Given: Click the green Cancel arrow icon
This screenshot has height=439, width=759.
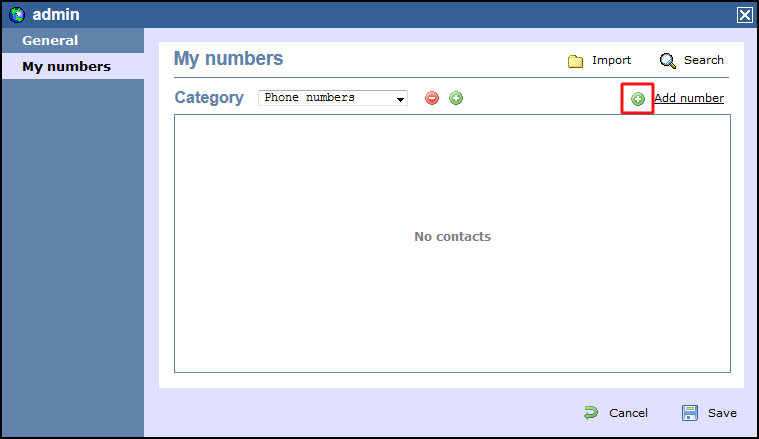Looking at the screenshot, I should 591,412.
